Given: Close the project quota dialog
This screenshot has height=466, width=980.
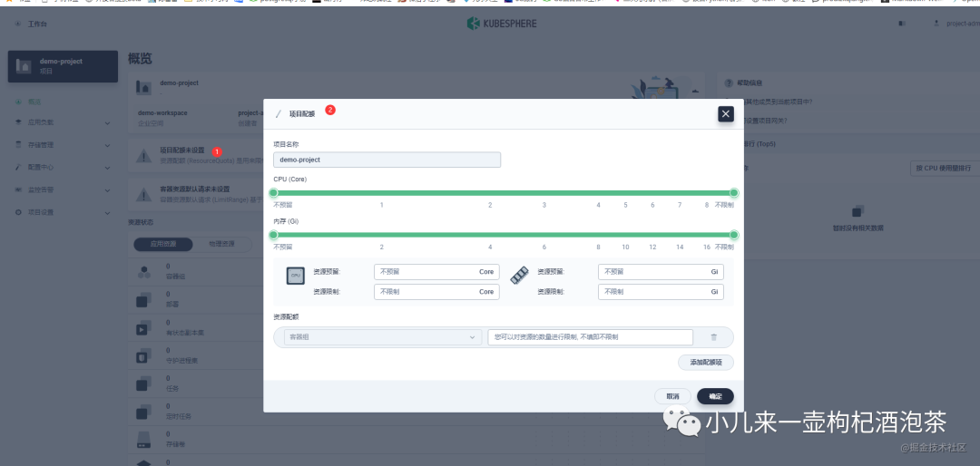Looking at the screenshot, I should [726, 113].
